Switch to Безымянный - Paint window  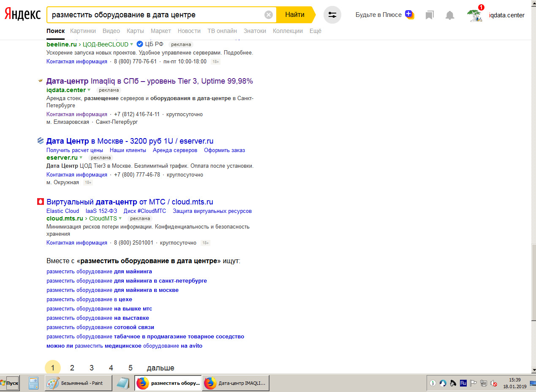(79, 383)
